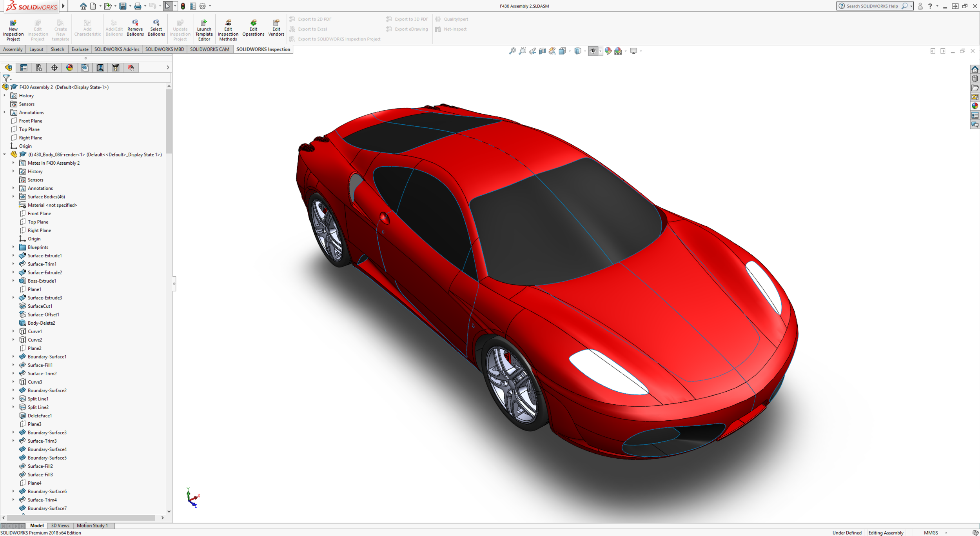Select the Model bottom tab
Viewport: 980px width, 536px height.
click(36, 525)
